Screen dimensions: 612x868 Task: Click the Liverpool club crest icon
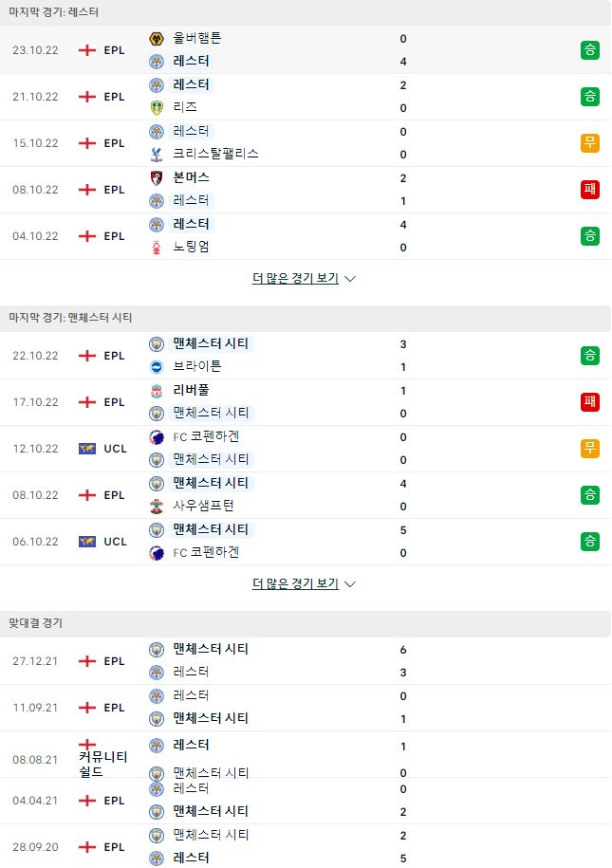[157, 391]
